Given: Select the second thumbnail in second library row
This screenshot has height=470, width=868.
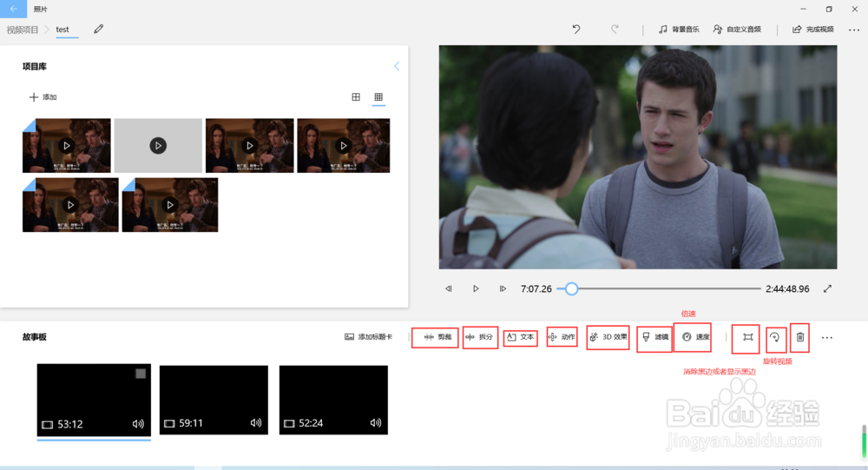Looking at the screenshot, I should [x=170, y=204].
